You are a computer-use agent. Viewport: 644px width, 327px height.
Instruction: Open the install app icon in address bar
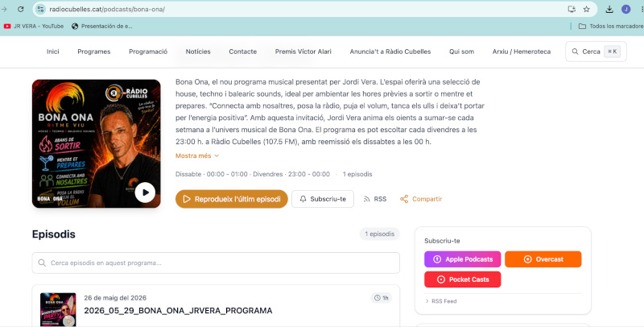coord(572,9)
